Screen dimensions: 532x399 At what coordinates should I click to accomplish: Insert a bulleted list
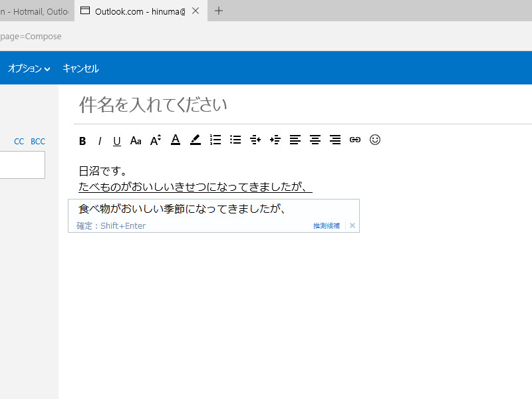coord(235,140)
